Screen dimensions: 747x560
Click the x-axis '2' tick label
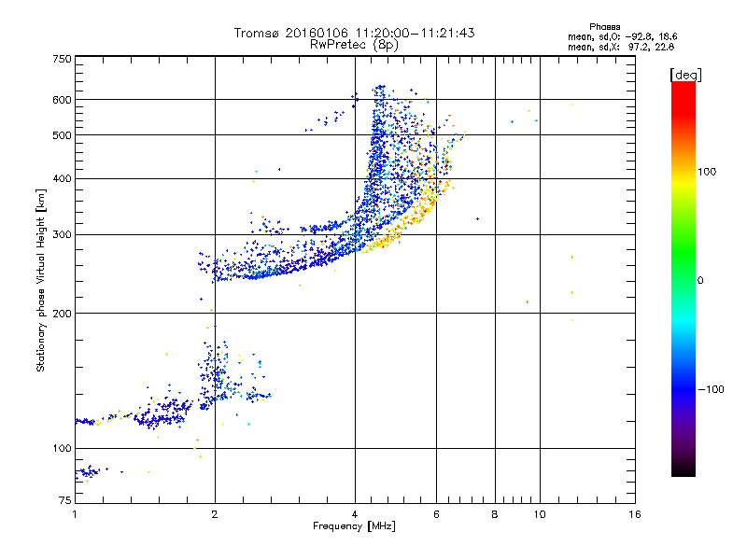point(215,514)
